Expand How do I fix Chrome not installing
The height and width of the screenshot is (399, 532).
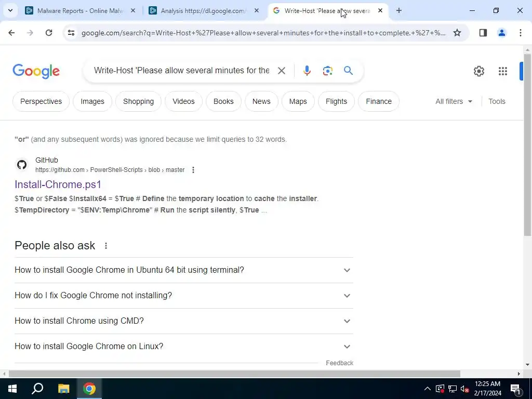click(x=184, y=296)
